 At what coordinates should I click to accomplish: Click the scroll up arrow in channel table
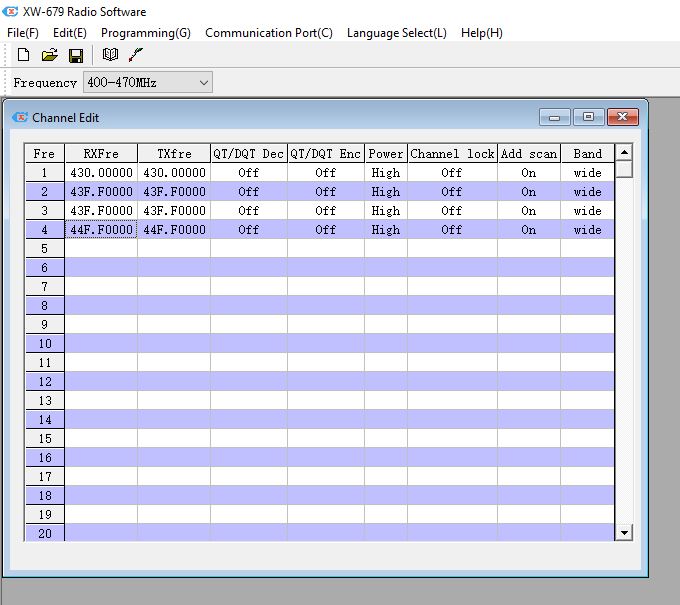(x=624, y=152)
